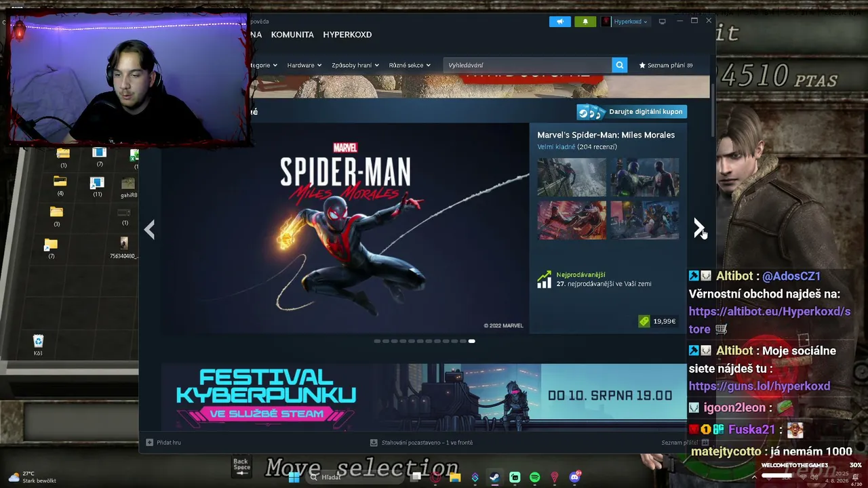Open Discord from the taskbar
Viewport: 868px width, 488px height.
coord(574,477)
